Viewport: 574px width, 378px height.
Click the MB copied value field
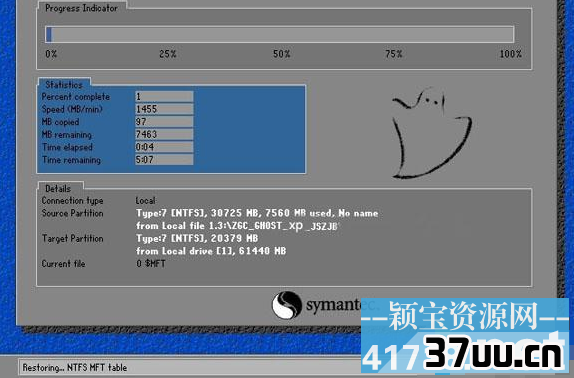point(164,121)
